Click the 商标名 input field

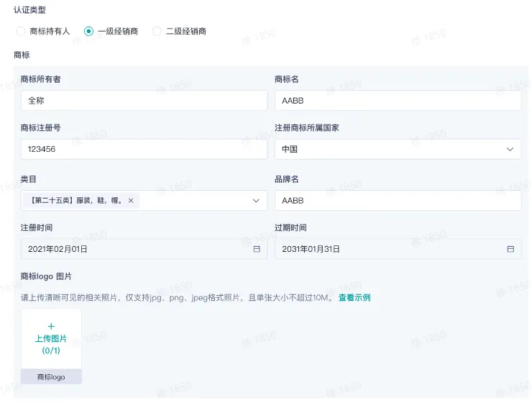point(398,101)
